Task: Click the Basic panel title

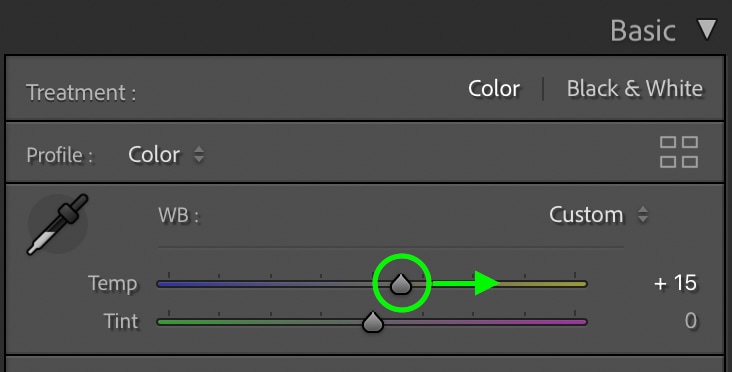Action: (643, 31)
